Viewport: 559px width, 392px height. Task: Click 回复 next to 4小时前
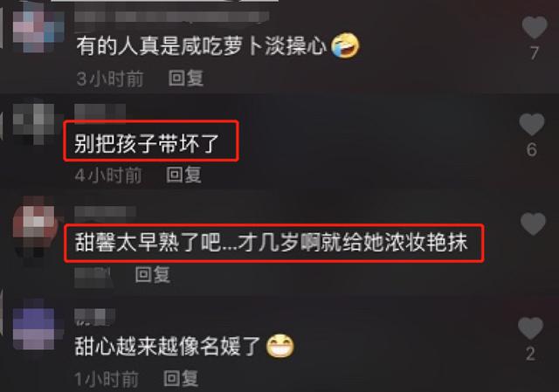[183, 175]
